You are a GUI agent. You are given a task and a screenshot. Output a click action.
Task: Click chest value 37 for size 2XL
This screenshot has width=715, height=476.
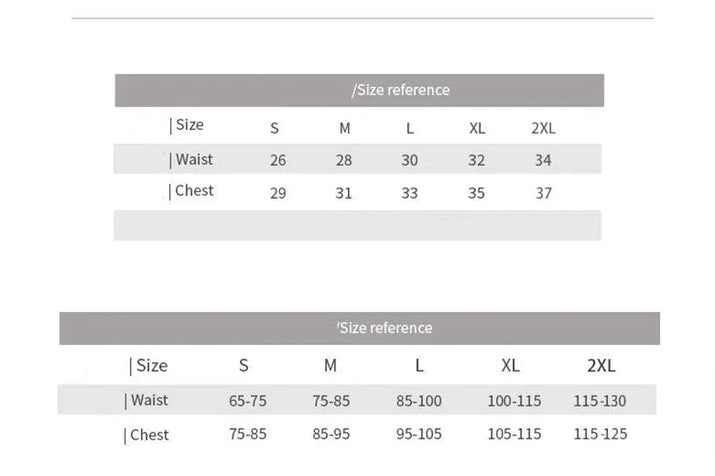pyautogui.click(x=543, y=193)
